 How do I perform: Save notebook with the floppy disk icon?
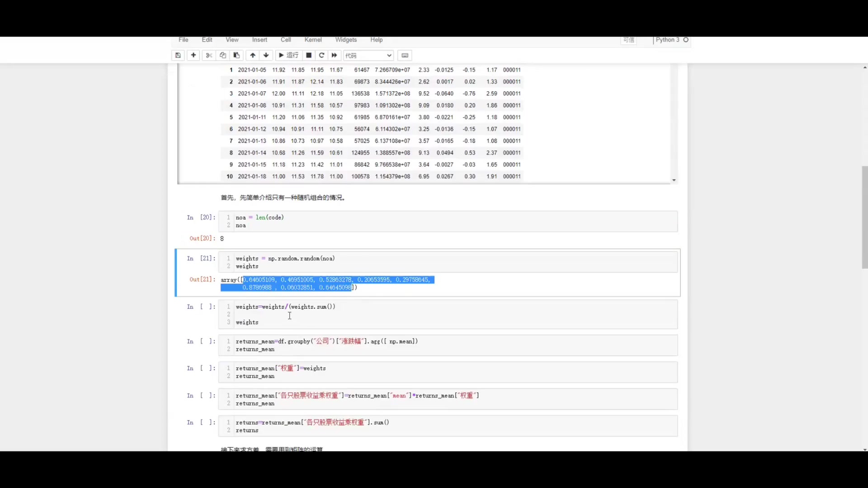pos(178,55)
